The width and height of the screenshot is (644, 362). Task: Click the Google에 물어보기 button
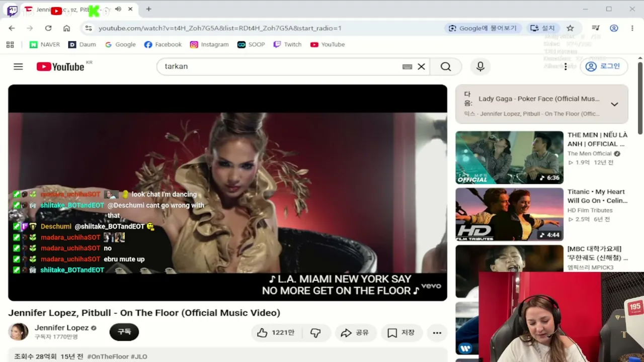[483, 28]
